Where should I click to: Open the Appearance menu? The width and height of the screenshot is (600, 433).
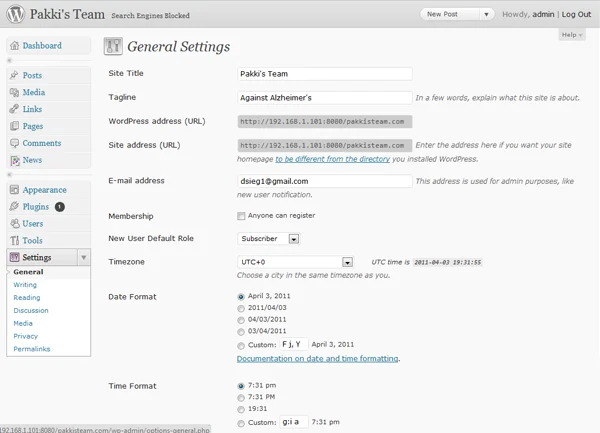tap(44, 190)
